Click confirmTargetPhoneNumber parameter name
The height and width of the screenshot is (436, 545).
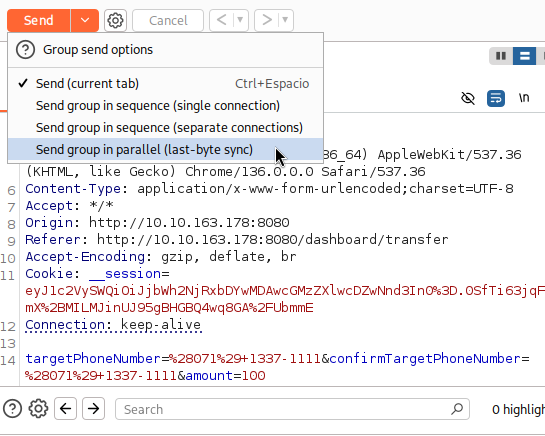click(x=425, y=359)
